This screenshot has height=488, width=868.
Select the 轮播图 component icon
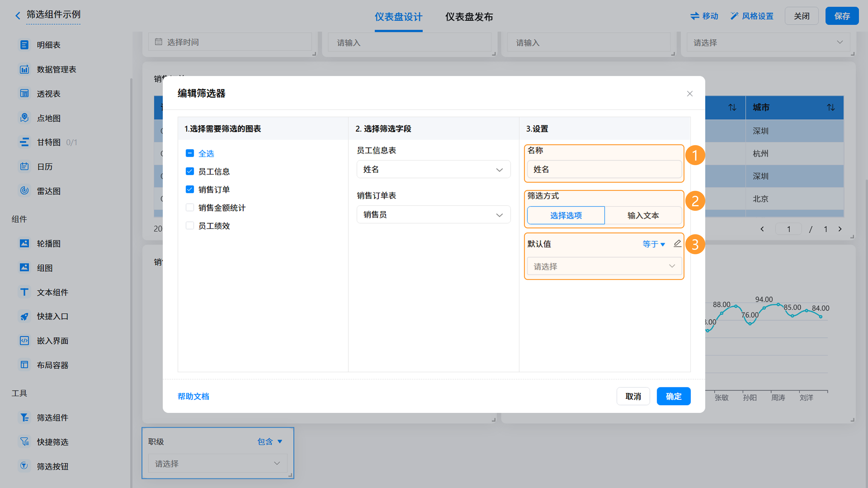24,243
